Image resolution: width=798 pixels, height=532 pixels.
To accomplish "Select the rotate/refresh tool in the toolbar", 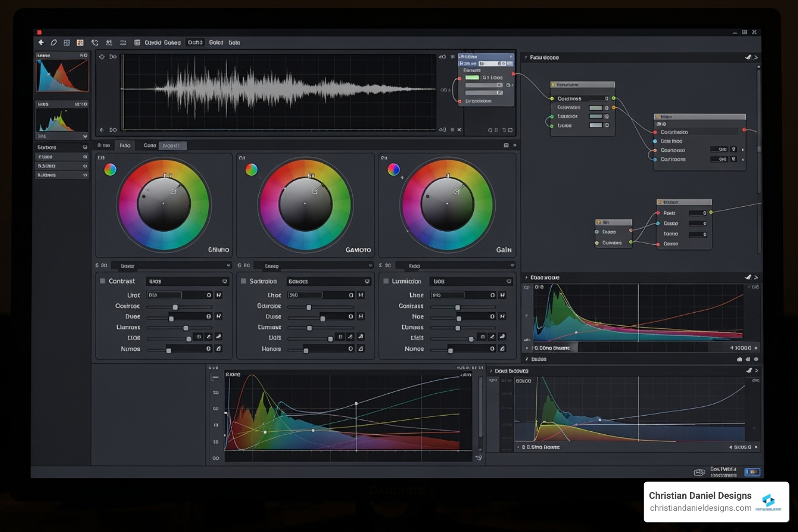I will point(95,42).
